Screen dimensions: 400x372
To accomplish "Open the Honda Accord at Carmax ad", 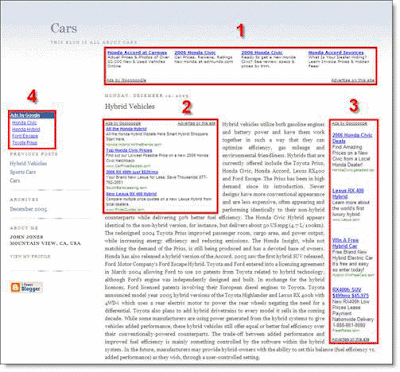I will 137,53.
